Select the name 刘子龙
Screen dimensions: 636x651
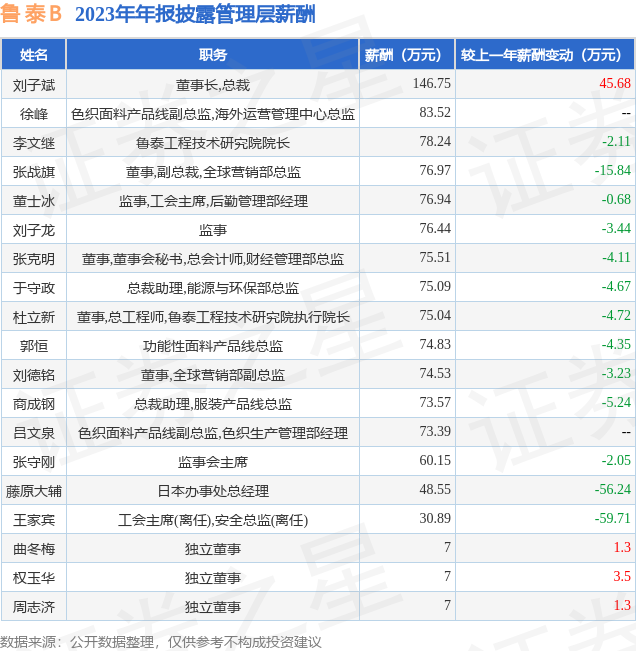pyautogui.click(x=34, y=230)
